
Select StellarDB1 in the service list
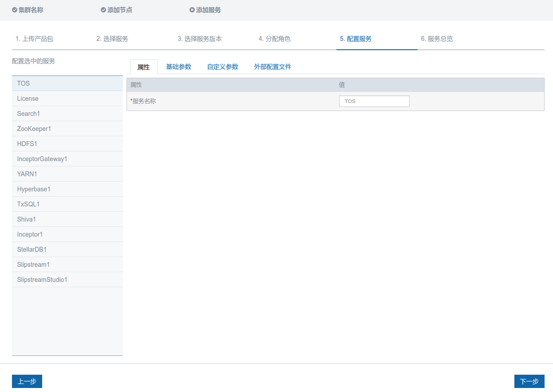coord(67,249)
